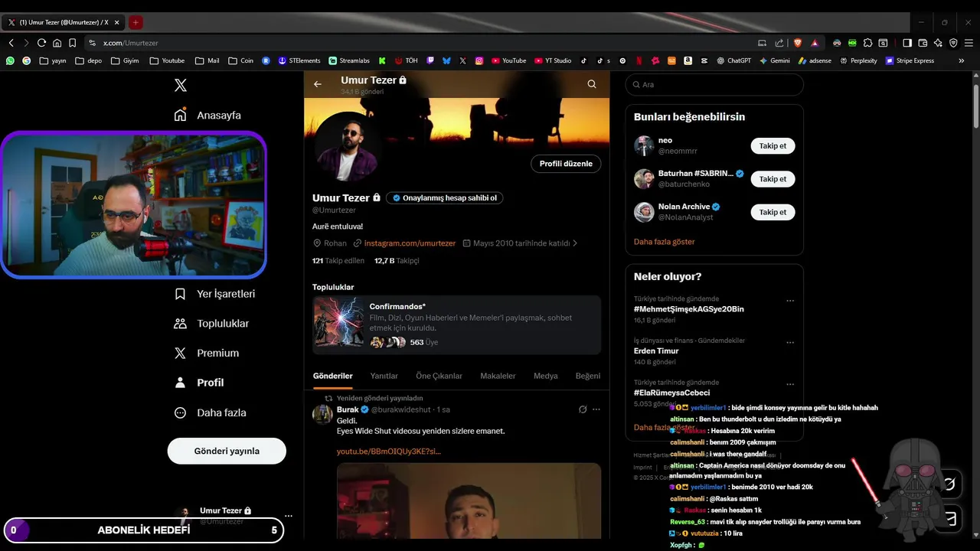Open the Daha fazla menu
This screenshot has width=980, height=551.
pos(210,412)
